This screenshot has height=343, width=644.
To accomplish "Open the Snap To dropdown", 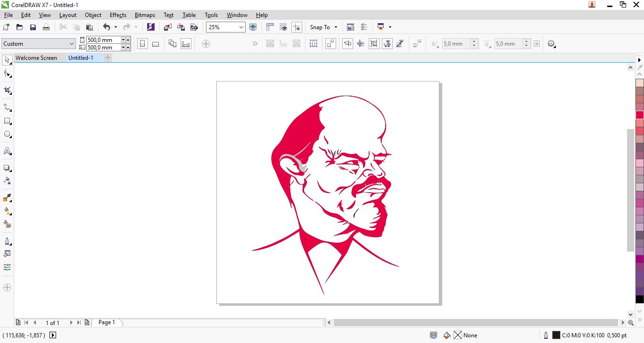I will pos(323,27).
